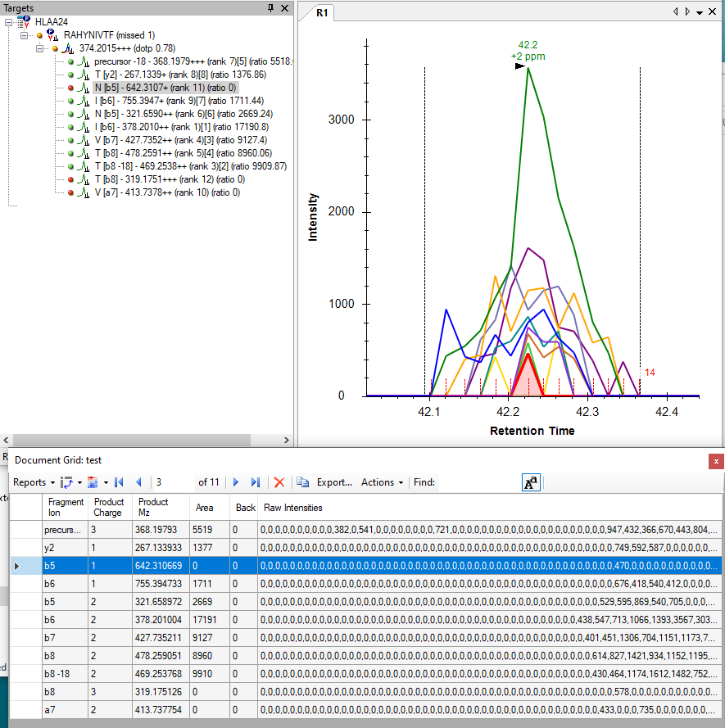Click the record number input field
The image size is (725, 728).
click(174, 482)
